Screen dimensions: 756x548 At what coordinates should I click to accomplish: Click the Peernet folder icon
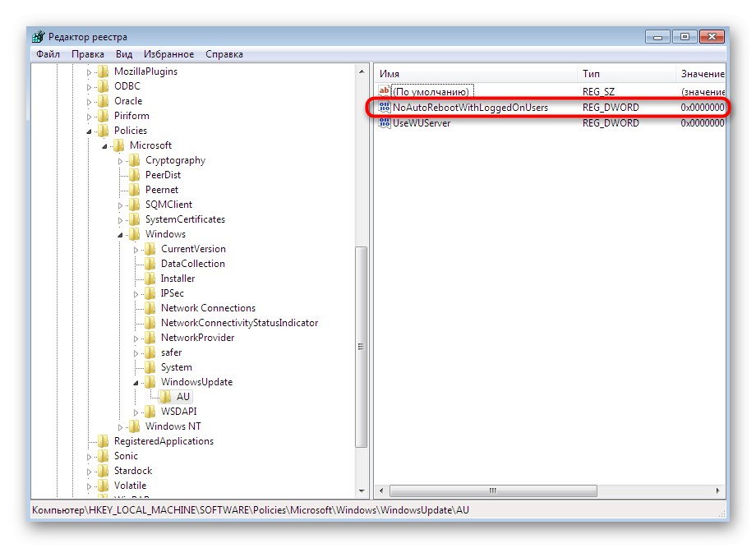135,190
